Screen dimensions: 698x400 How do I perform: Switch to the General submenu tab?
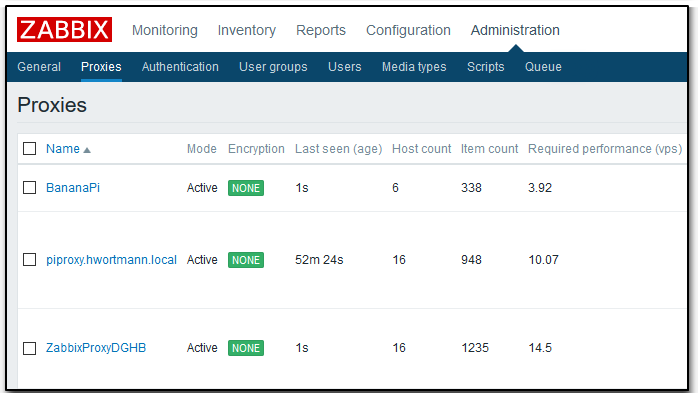[x=39, y=67]
